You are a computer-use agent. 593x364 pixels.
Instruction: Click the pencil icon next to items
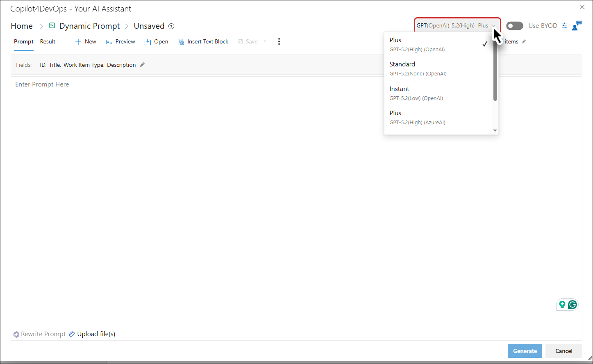tap(524, 41)
